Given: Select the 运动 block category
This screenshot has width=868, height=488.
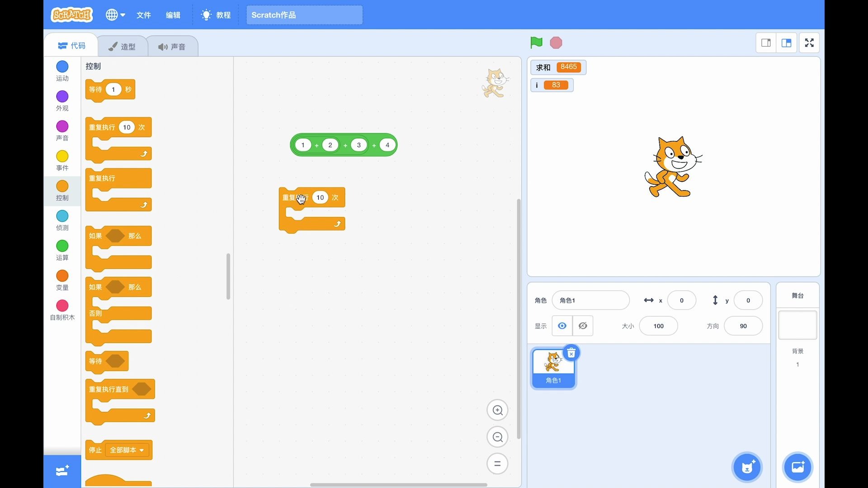Looking at the screenshot, I should click(62, 71).
